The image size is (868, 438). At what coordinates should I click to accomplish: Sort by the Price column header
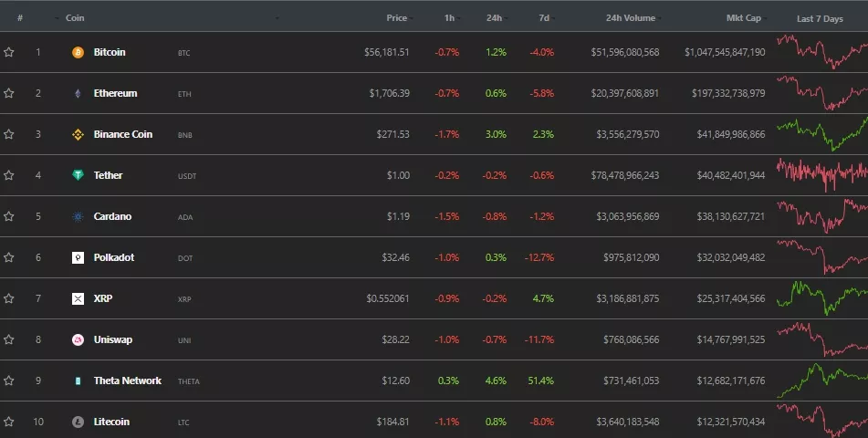396,18
